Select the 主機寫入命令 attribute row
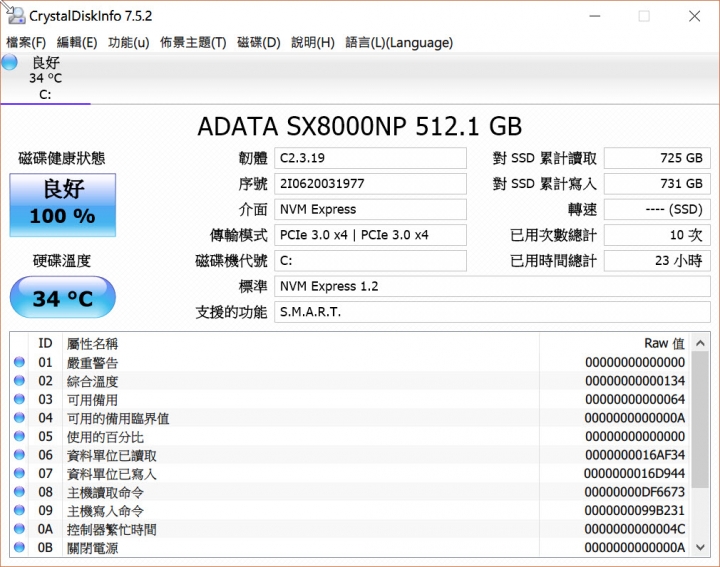720x567 pixels. (349, 510)
